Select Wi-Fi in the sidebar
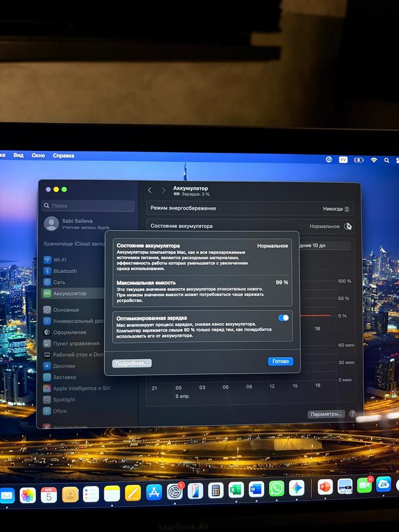This screenshot has height=532, width=399. pos(60,260)
